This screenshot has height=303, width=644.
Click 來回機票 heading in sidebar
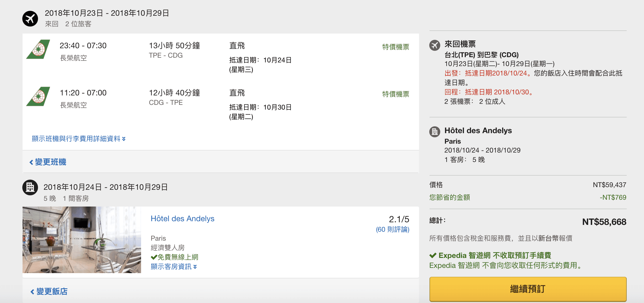(460, 44)
